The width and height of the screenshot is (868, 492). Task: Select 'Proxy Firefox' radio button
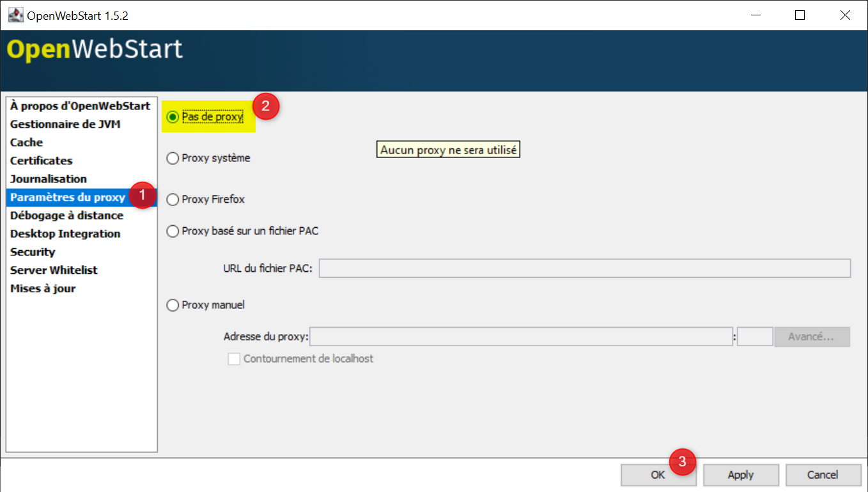click(173, 200)
